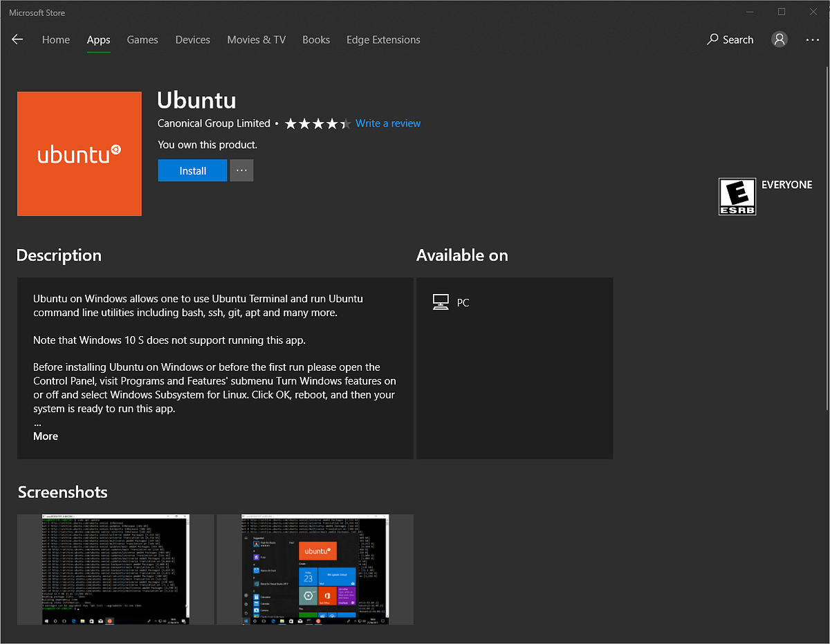Switch to the Home tab
The height and width of the screenshot is (644, 830).
point(56,39)
